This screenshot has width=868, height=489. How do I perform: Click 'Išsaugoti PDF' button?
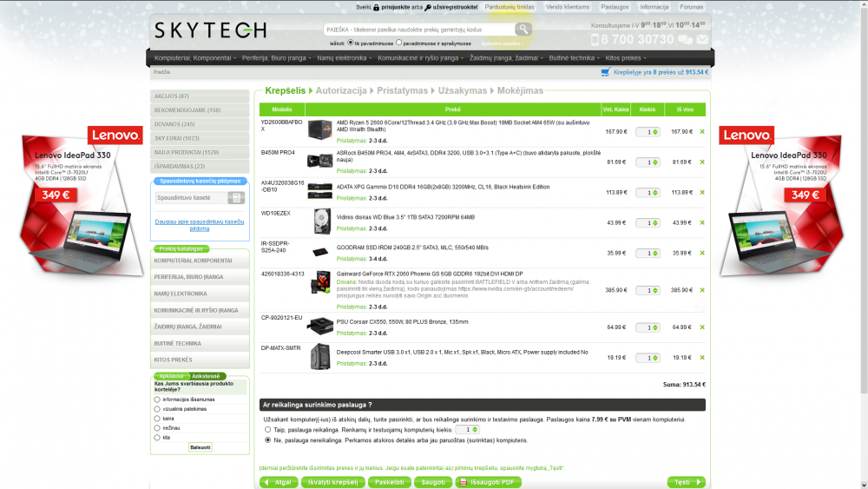click(488, 482)
